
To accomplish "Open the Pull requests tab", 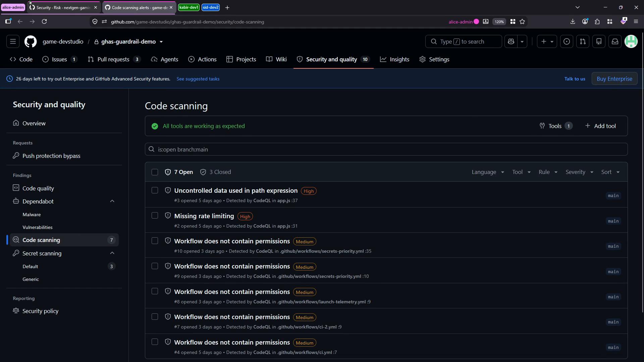I will tap(114, 59).
